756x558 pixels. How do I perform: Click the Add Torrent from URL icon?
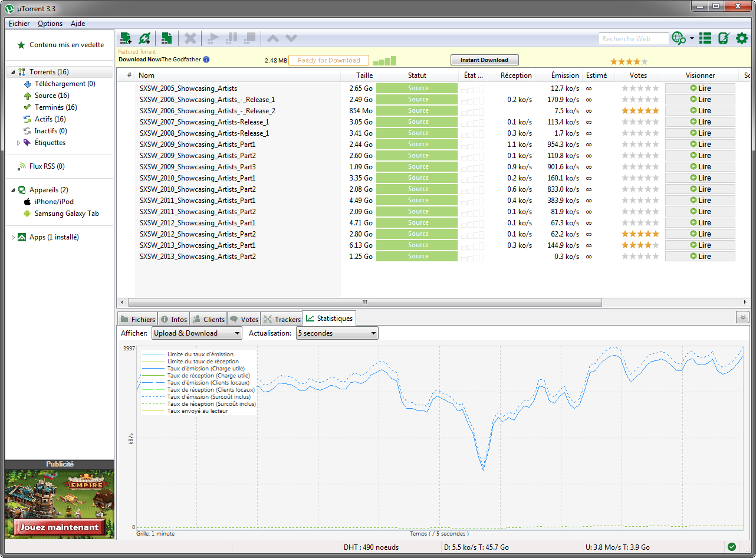(144, 38)
